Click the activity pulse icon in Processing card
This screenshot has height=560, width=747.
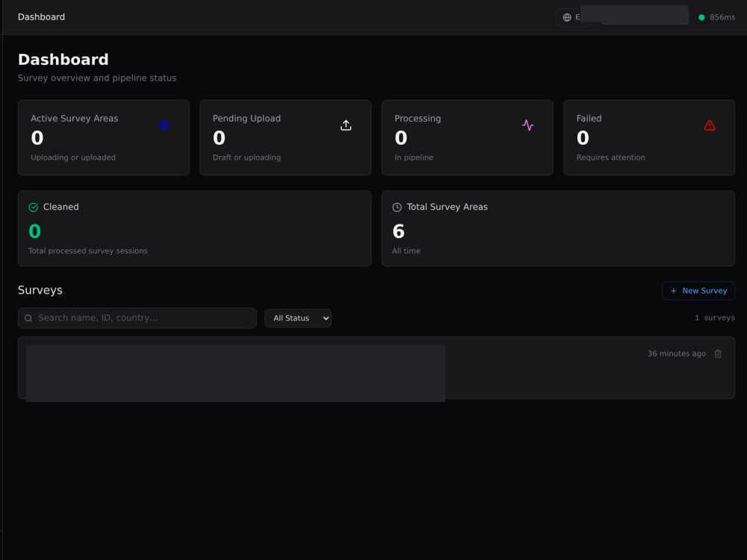pos(528,125)
